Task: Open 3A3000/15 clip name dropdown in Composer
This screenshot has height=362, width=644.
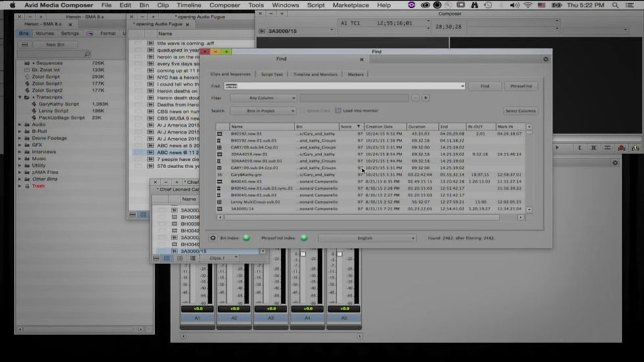Action: tap(331, 30)
